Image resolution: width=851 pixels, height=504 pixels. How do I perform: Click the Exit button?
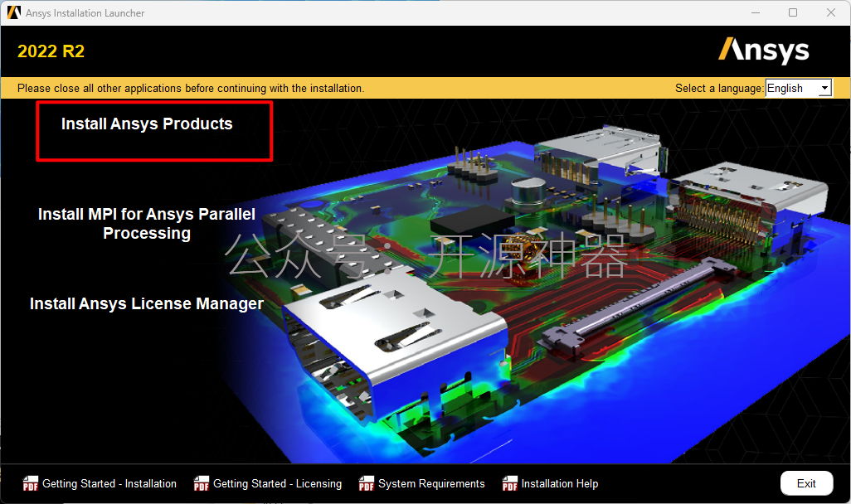click(806, 483)
